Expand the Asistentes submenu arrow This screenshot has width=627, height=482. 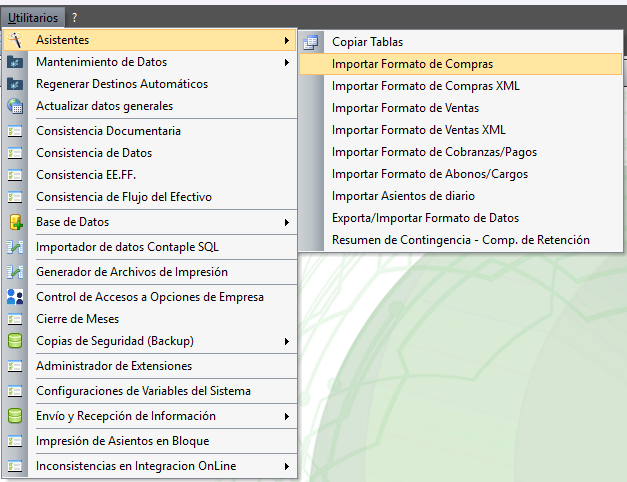pyautogui.click(x=287, y=40)
